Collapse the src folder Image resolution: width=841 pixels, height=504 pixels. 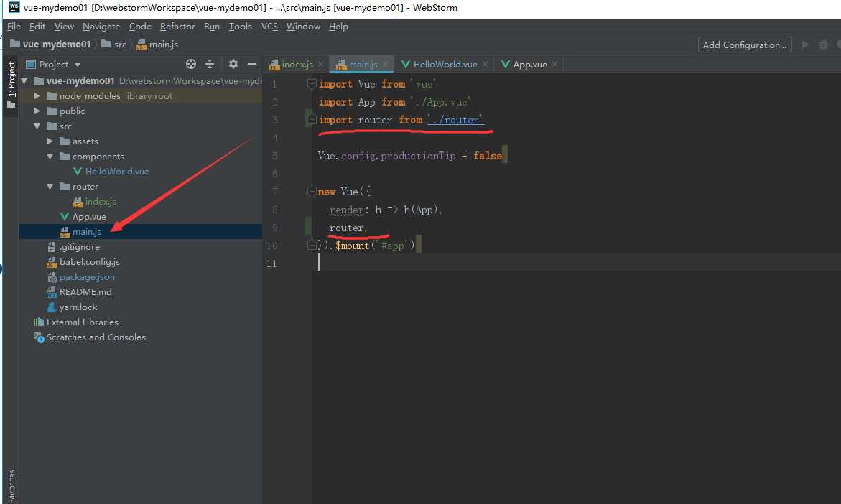(x=37, y=126)
